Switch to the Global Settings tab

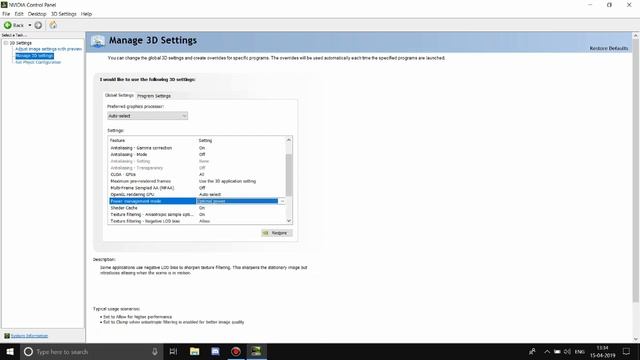click(119, 95)
